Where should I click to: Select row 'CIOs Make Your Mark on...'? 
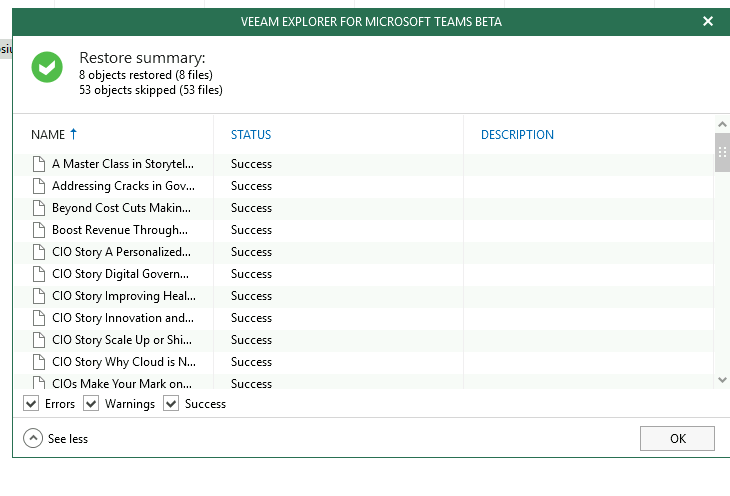[x=363, y=381]
